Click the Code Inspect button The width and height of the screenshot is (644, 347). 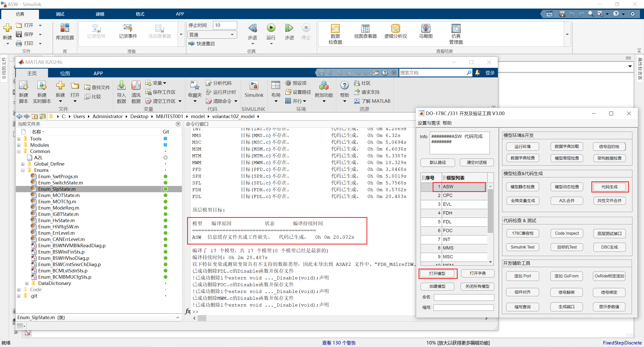pyautogui.click(x=567, y=233)
